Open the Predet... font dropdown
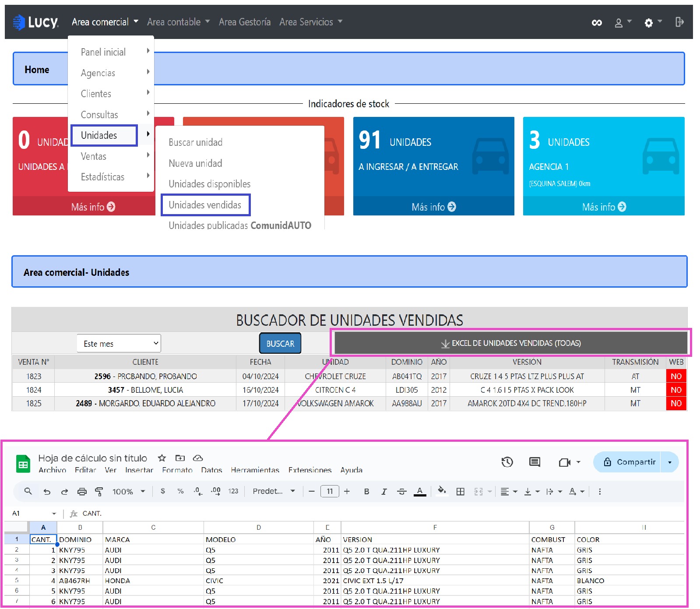Screen dimensions: 700x609 pyautogui.click(x=274, y=491)
